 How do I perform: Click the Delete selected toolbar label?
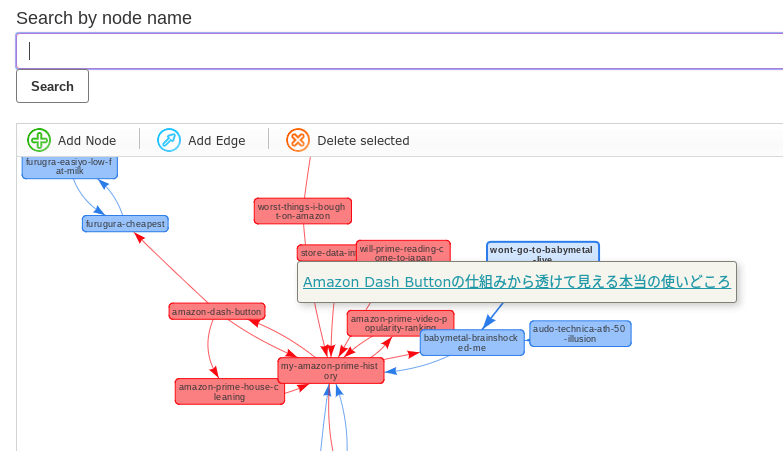pos(364,141)
